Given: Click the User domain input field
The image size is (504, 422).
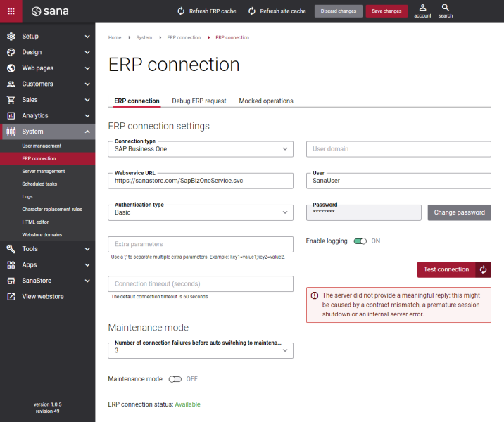Looking at the screenshot, I should (x=398, y=149).
